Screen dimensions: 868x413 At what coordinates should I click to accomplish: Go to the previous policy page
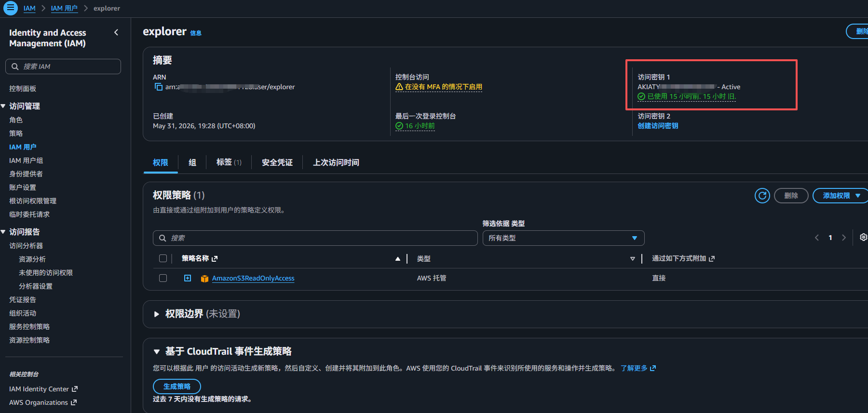point(817,238)
